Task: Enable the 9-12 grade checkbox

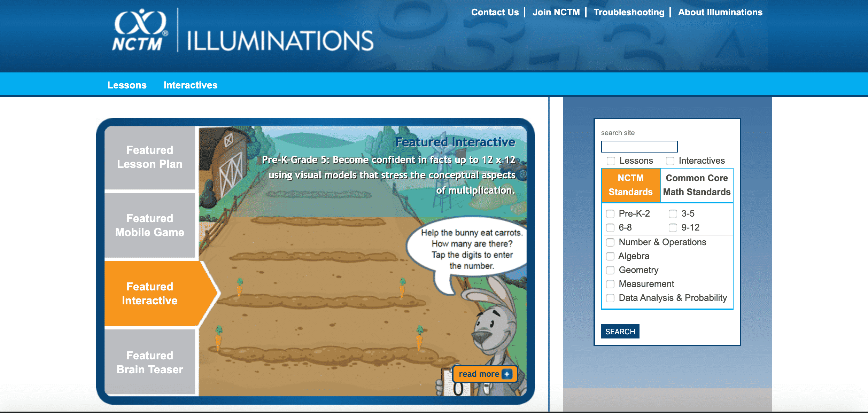Action: 673,228
